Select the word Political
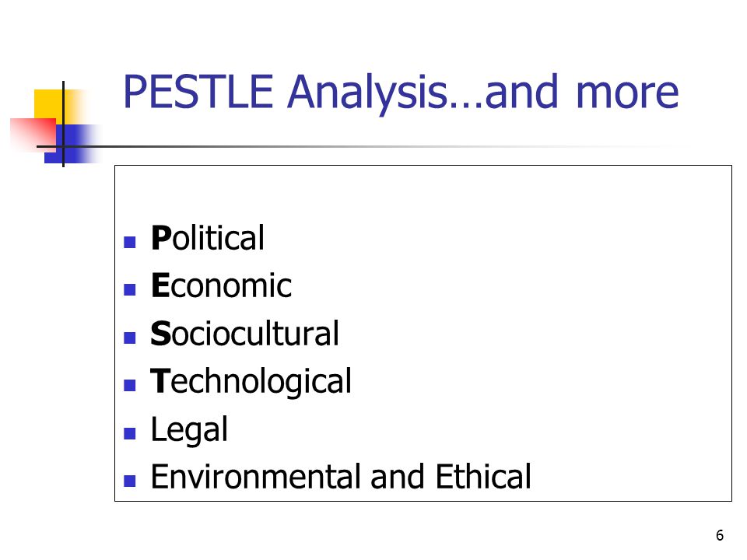This screenshot has height=560, width=747. pos(207,238)
